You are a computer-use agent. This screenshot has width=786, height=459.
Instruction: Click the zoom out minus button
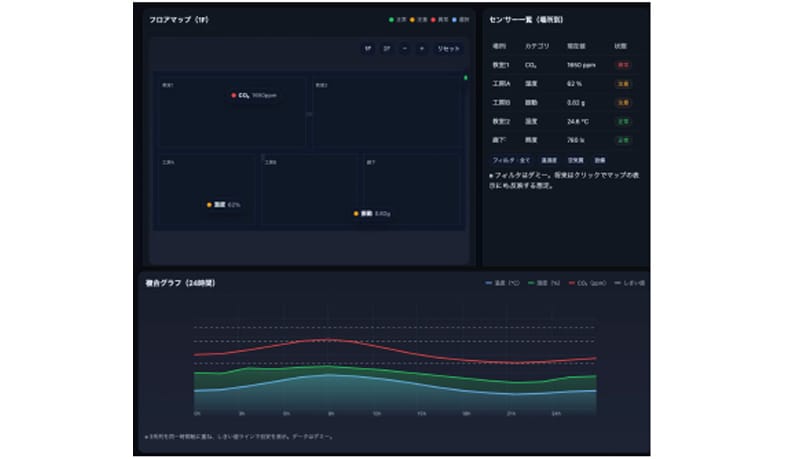pyautogui.click(x=404, y=48)
